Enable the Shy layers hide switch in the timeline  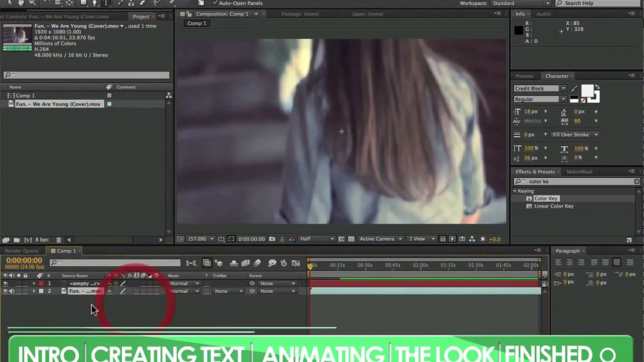tap(234, 263)
